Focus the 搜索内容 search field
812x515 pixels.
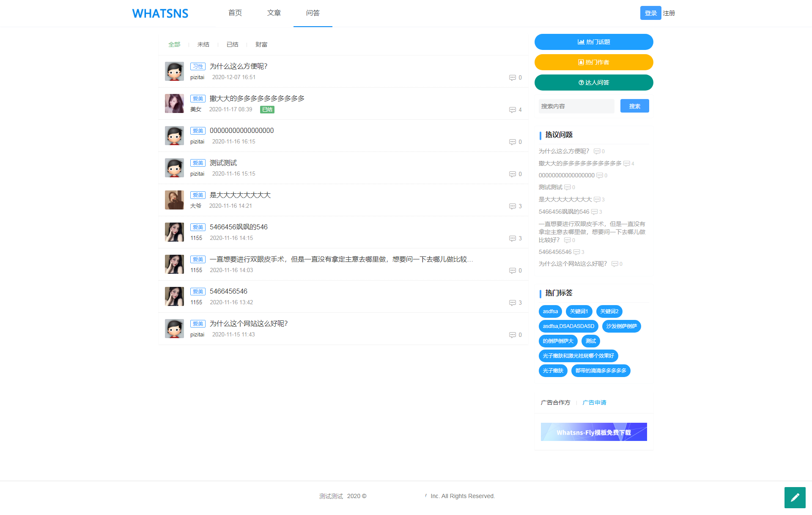point(576,106)
